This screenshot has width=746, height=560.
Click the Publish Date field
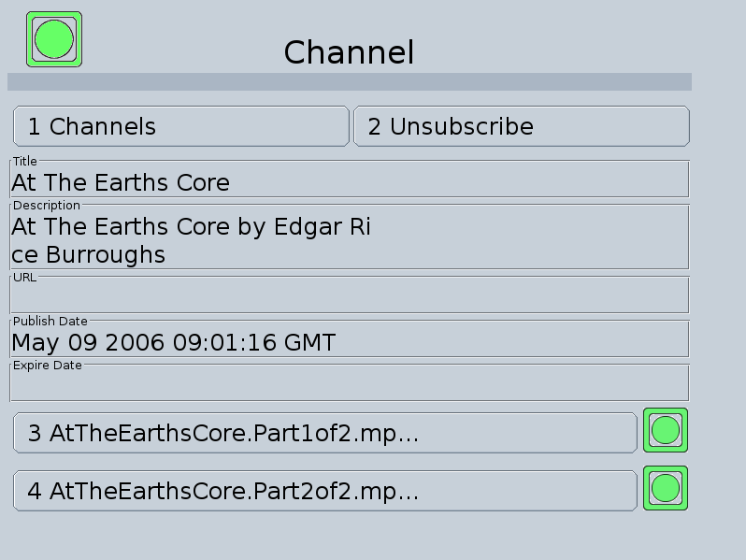point(350,338)
